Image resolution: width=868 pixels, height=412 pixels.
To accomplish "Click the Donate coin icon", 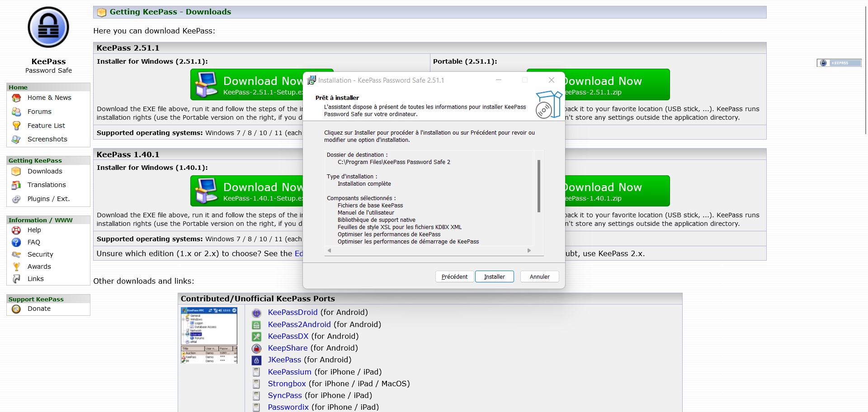I will (17, 309).
